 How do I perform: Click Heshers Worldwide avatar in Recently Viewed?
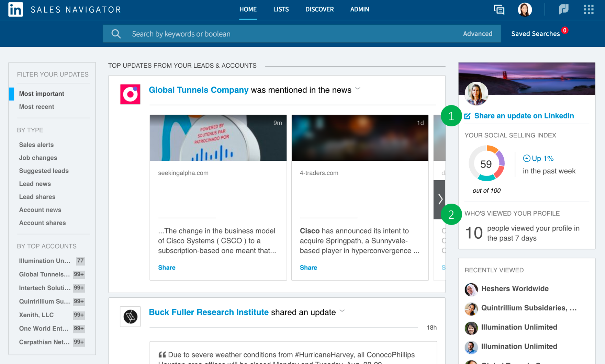(471, 289)
